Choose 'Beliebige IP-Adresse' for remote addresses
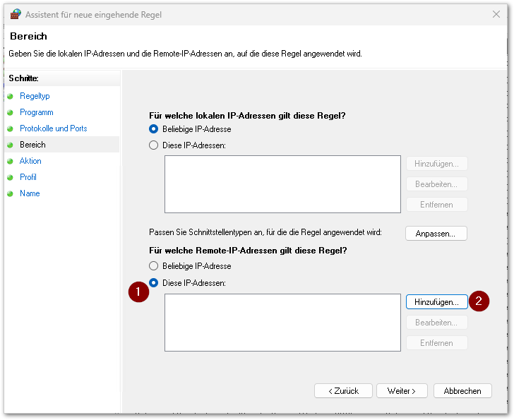Screen dimensions: 514x420 [x=154, y=266]
